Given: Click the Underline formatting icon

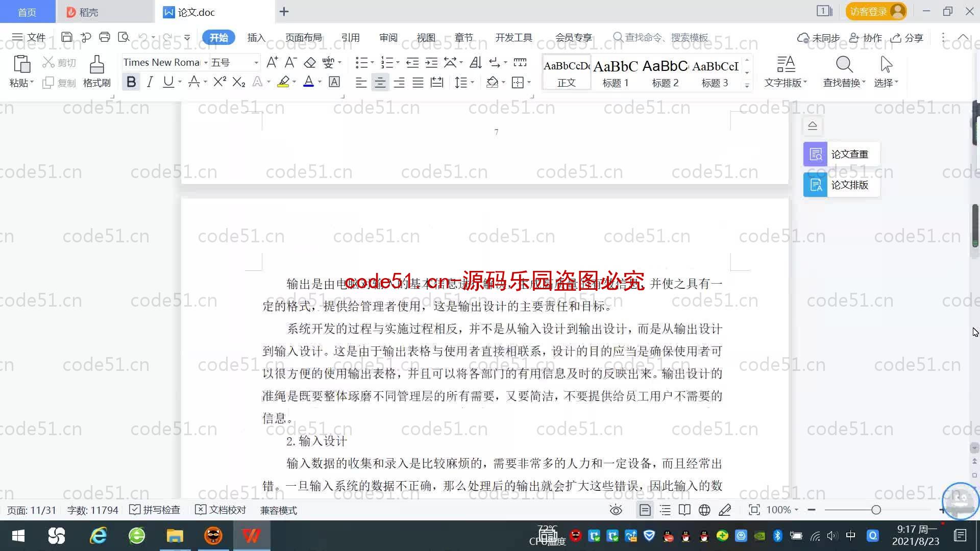Looking at the screenshot, I should pos(168,82).
